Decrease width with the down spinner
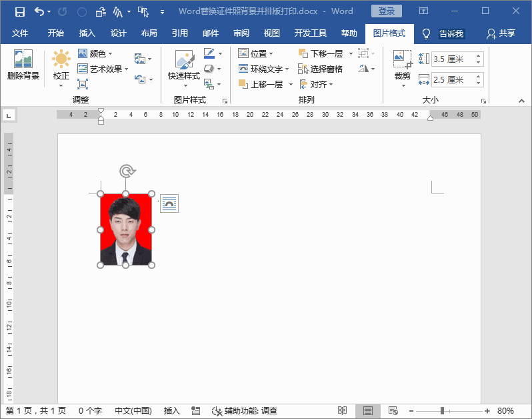532x419 pixels. (x=478, y=83)
